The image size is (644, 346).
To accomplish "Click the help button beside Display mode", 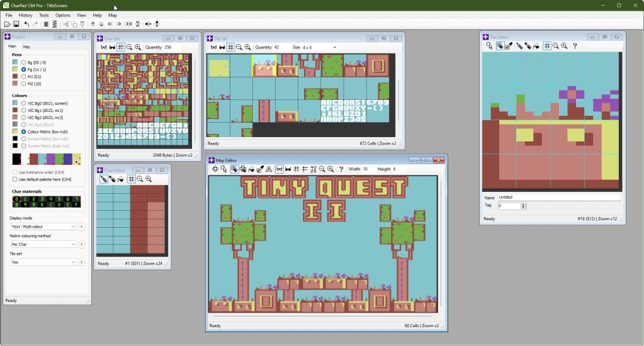I will (x=82, y=226).
